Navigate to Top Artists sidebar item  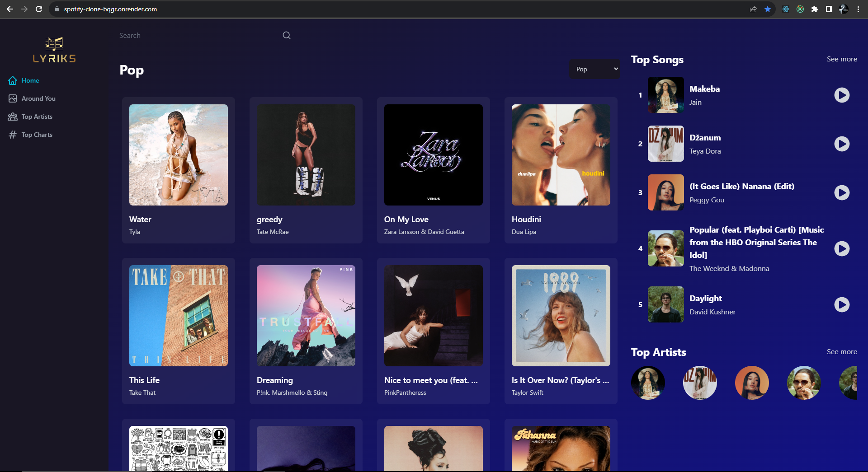tap(37, 117)
